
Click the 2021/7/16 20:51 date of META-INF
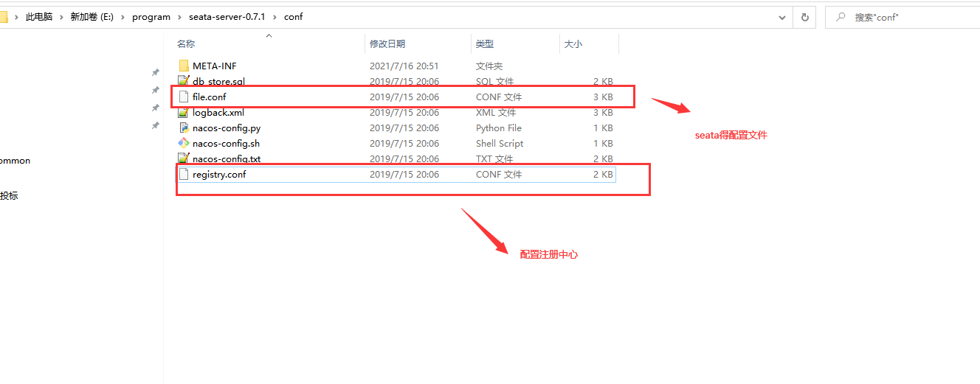click(404, 66)
